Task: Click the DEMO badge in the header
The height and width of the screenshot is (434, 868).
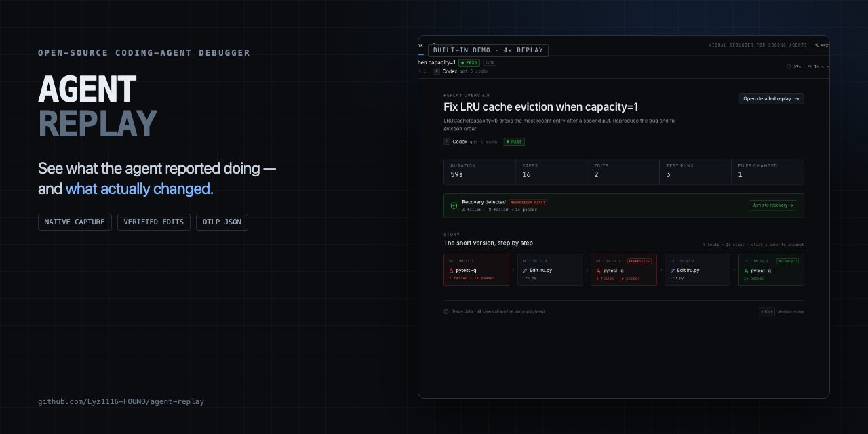Action: click(x=489, y=62)
